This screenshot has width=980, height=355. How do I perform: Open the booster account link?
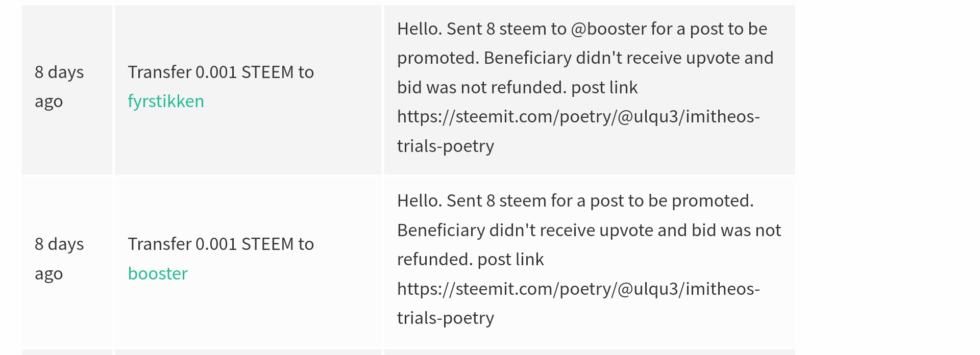click(x=158, y=274)
